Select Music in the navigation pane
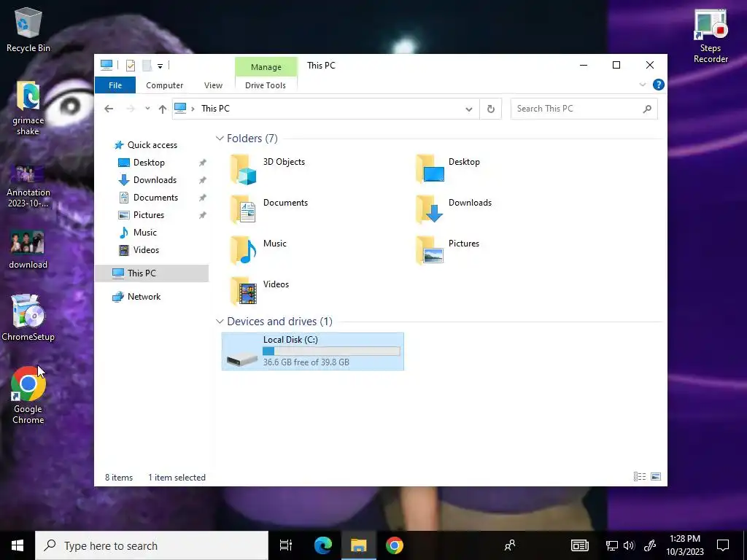The height and width of the screenshot is (560, 747). point(137,233)
